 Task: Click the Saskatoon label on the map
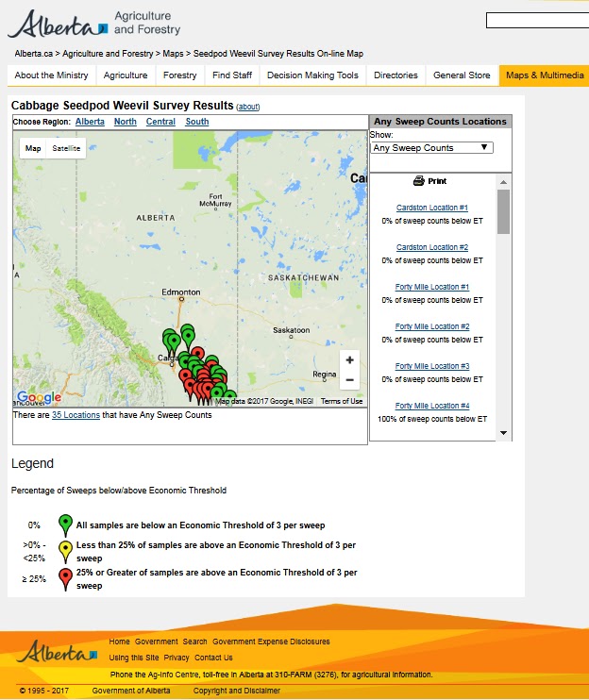pos(291,330)
